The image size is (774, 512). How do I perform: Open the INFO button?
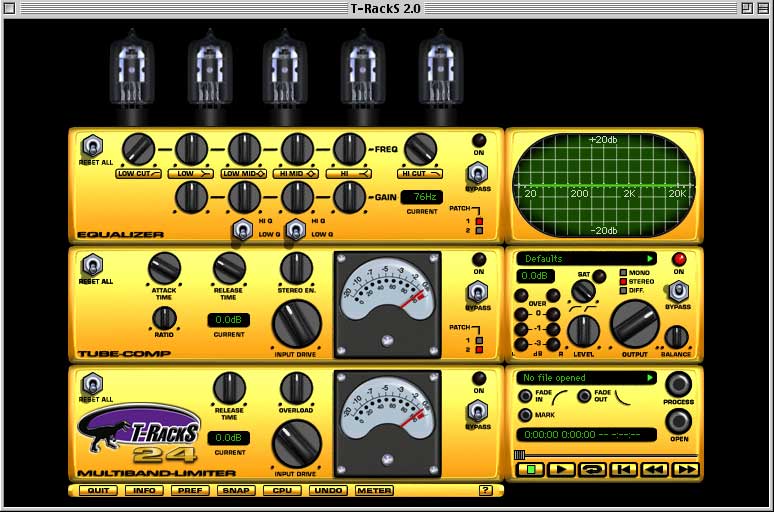144,490
